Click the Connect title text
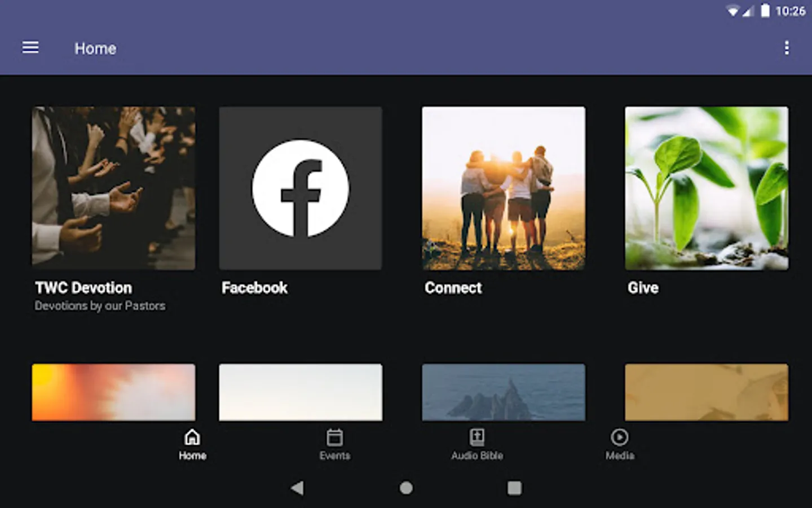 click(x=453, y=288)
